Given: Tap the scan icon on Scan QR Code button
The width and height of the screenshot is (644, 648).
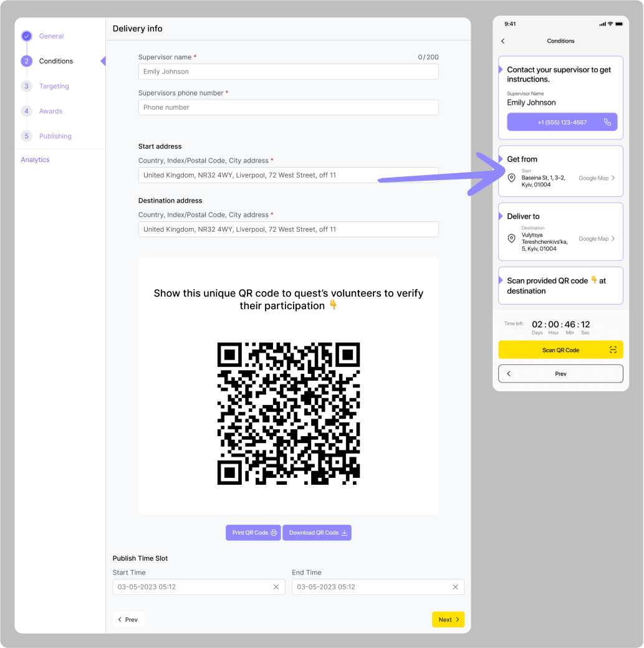Looking at the screenshot, I should pos(613,350).
